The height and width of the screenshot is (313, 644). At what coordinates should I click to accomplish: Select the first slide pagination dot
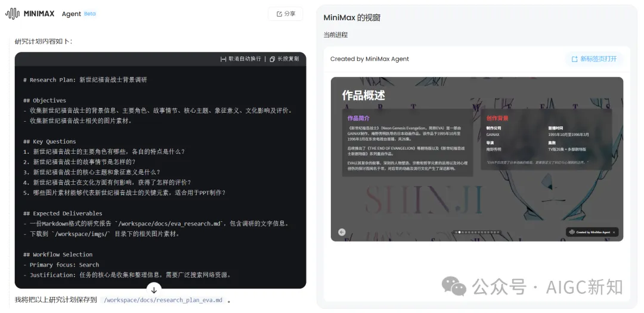(456, 232)
